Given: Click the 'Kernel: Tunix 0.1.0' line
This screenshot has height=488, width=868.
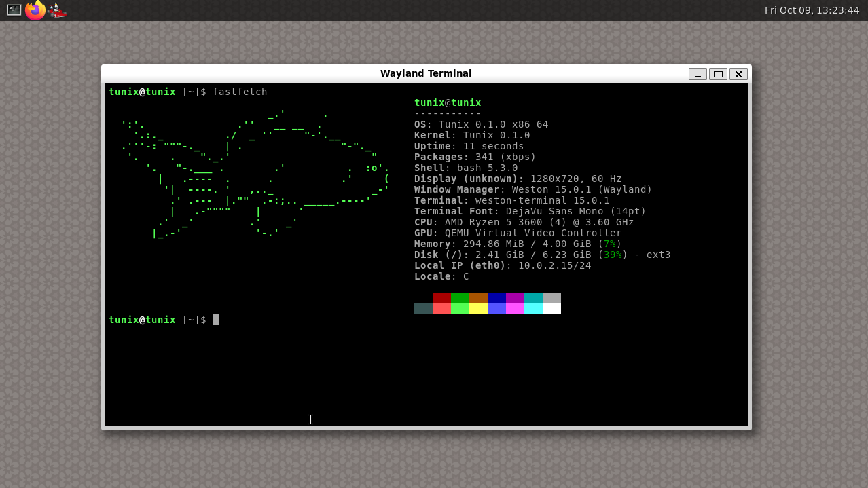Looking at the screenshot, I should tap(472, 135).
